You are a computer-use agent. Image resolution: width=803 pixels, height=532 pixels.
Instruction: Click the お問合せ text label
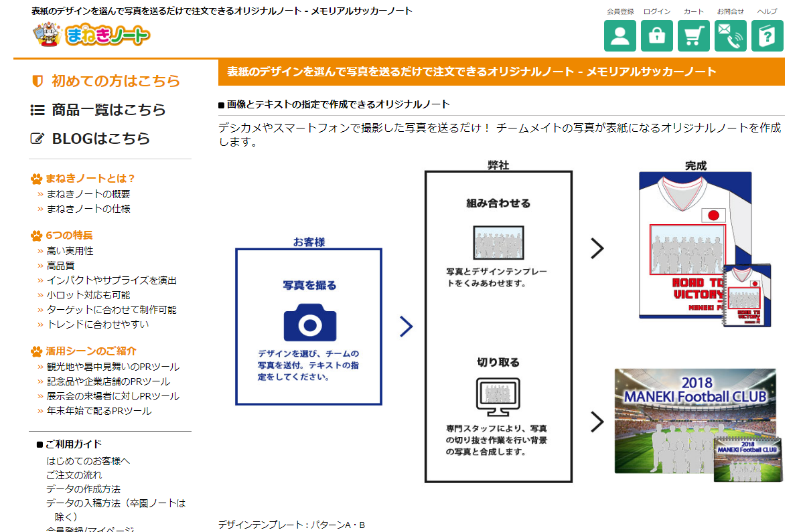730,11
